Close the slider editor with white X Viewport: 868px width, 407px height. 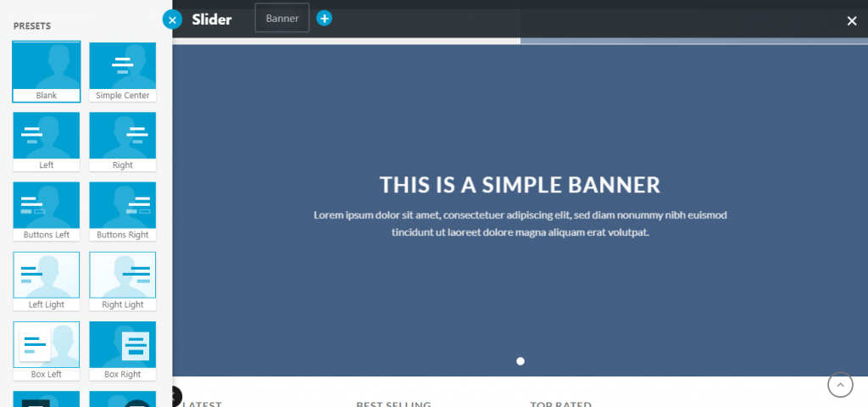[851, 21]
